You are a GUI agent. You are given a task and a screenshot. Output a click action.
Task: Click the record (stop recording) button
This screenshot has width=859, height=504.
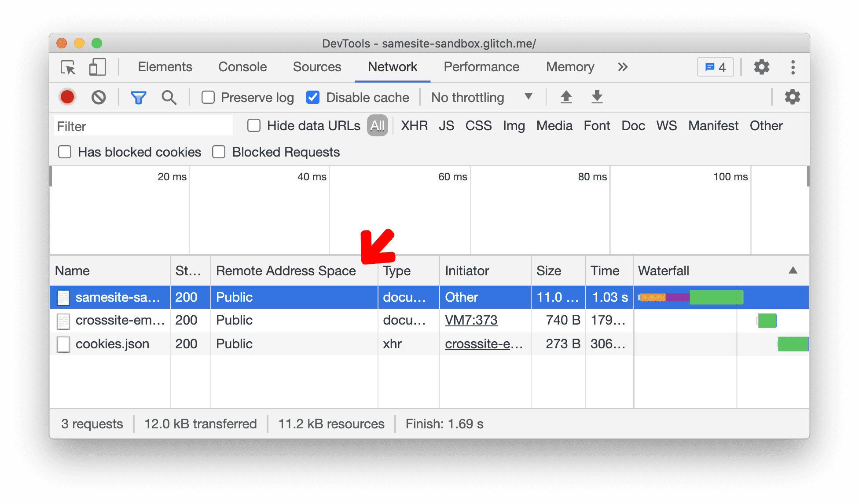68,97
